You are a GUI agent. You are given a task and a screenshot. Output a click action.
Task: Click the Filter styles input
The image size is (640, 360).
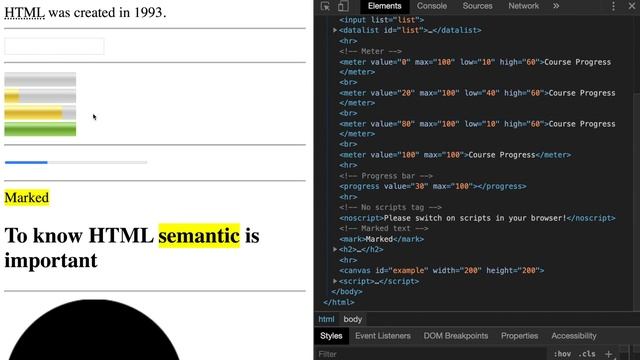431,354
